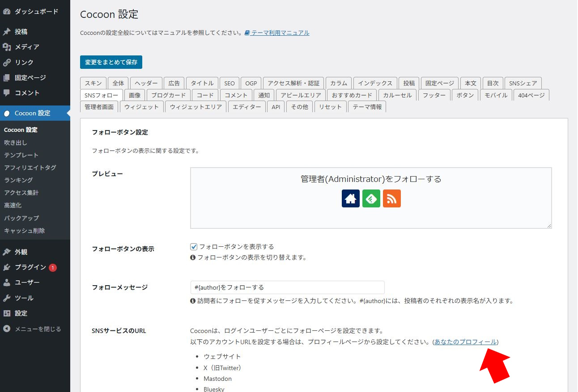Click the plug icon beside プラグイン

[x=7, y=267]
